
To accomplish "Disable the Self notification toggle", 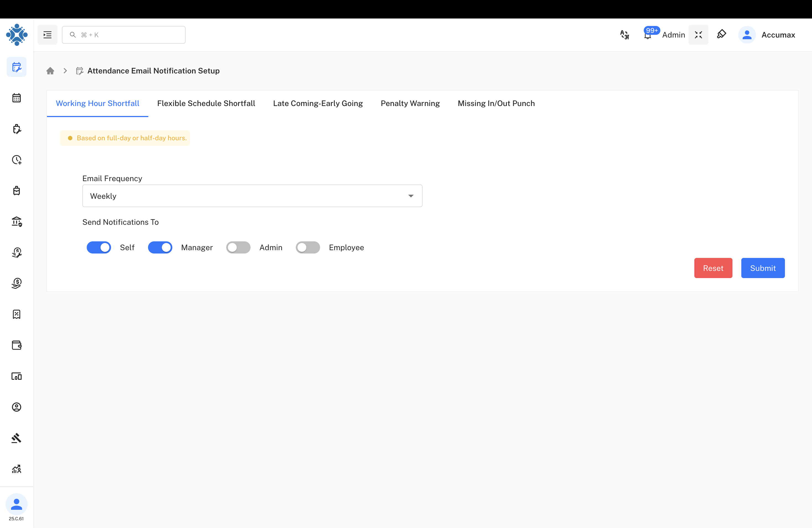I will 99,247.
